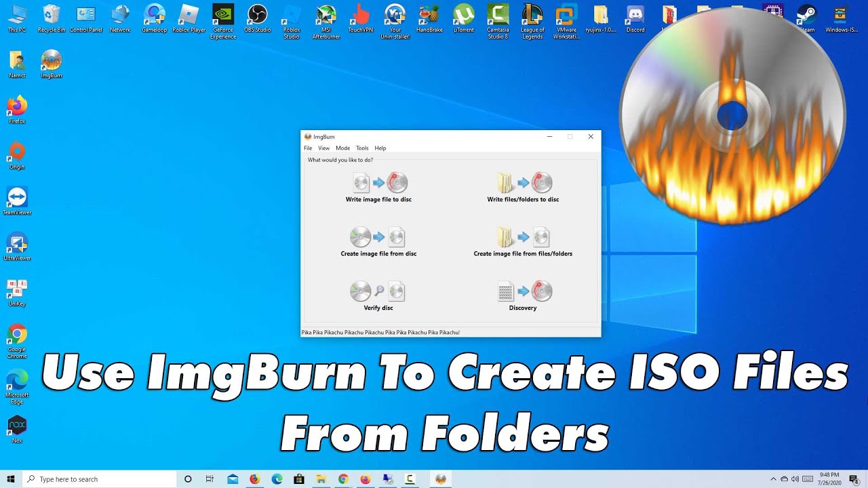Select Microsoft Edge desktop shortcut
868x488 pixels.
[17, 387]
